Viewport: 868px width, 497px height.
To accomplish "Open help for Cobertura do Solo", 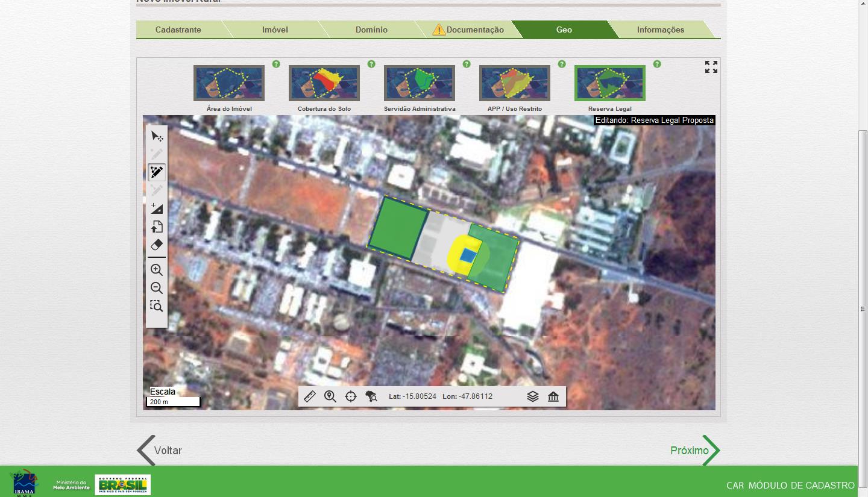I will click(x=371, y=64).
